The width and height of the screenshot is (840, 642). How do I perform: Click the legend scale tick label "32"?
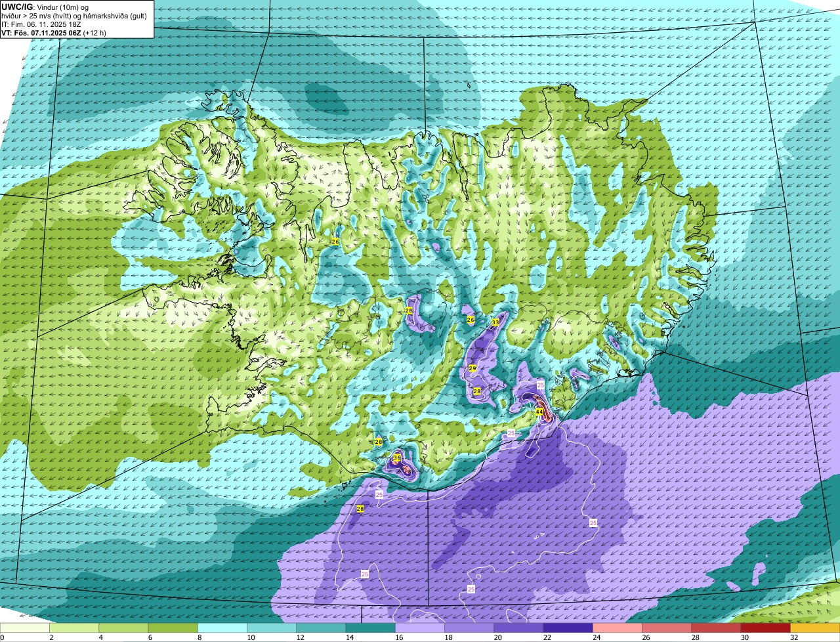[x=794, y=637]
